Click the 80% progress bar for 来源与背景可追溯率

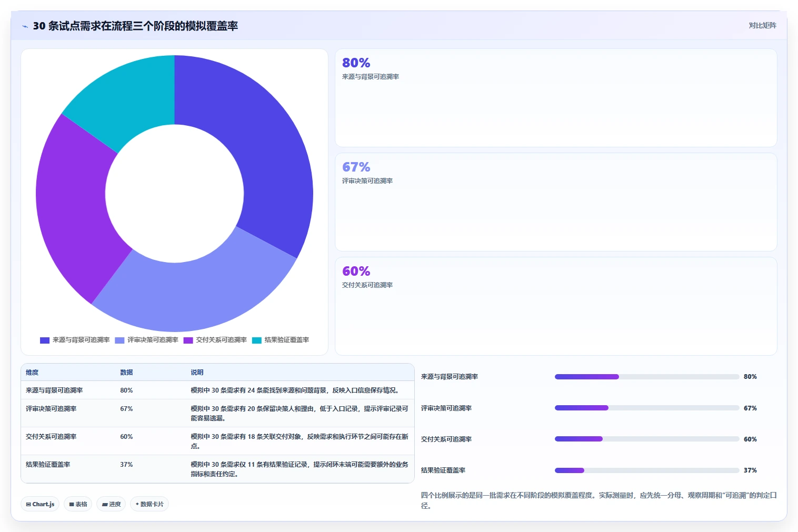pos(647,377)
